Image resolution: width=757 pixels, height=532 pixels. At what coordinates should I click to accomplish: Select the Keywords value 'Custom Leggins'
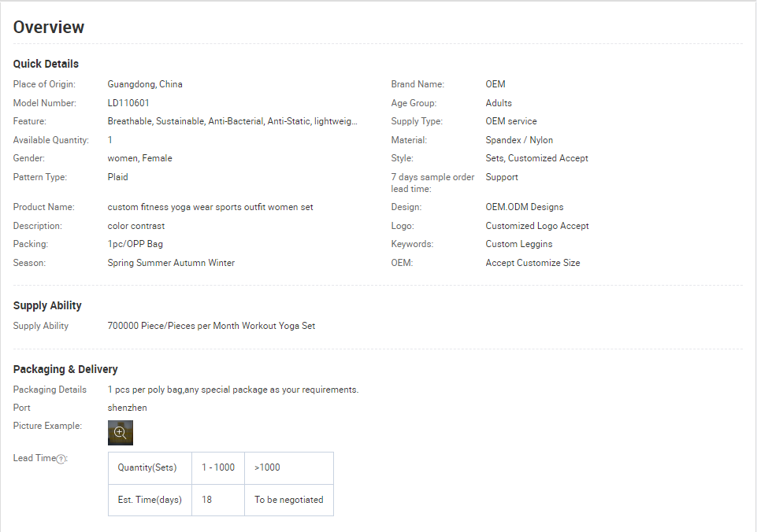(519, 244)
